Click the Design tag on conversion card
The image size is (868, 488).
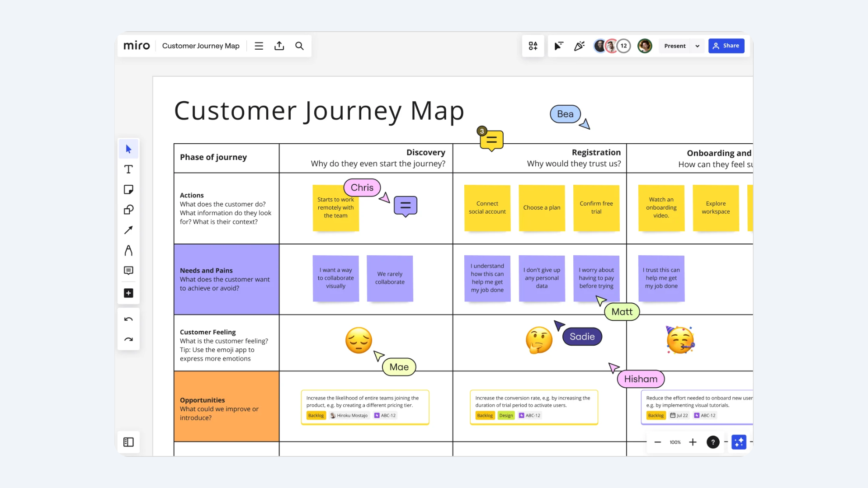click(506, 416)
